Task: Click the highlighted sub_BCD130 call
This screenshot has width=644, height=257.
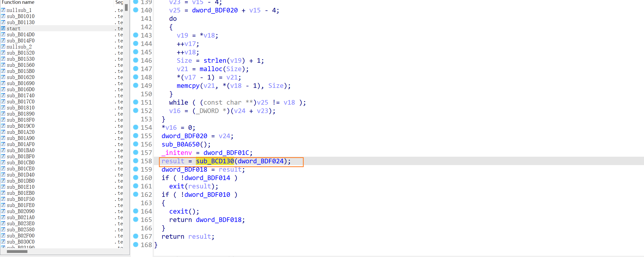Action: [215, 161]
